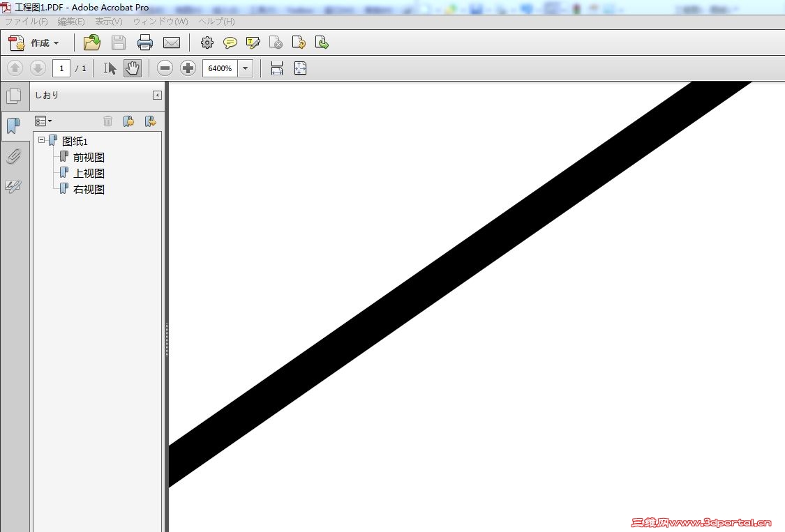The image size is (785, 532).
Task: Go to previous page arrow
Action: [x=15, y=68]
